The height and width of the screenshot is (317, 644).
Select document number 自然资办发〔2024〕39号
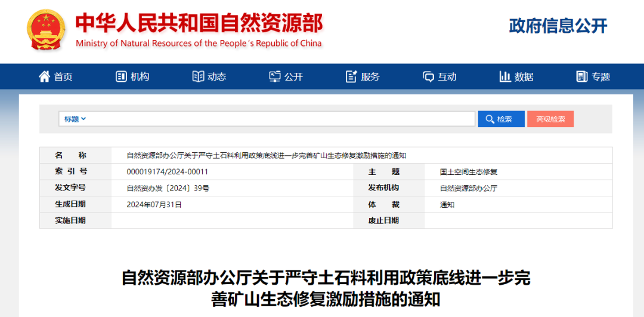168,188
